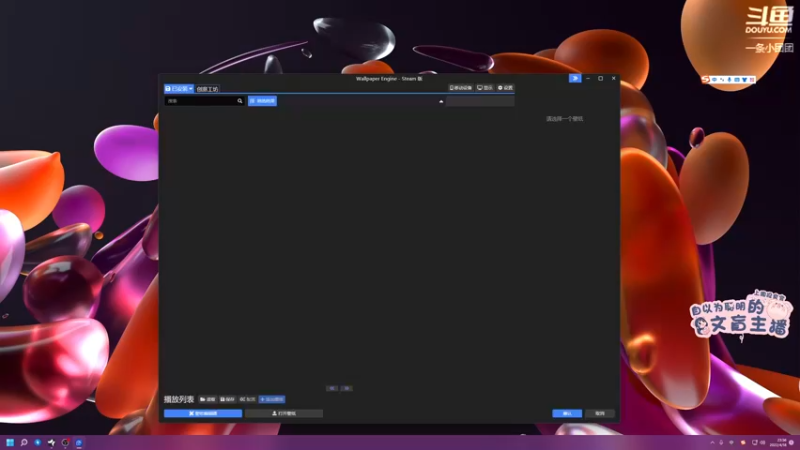Open the Windows Start menu
This screenshot has width=800, height=450.
[10, 442]
